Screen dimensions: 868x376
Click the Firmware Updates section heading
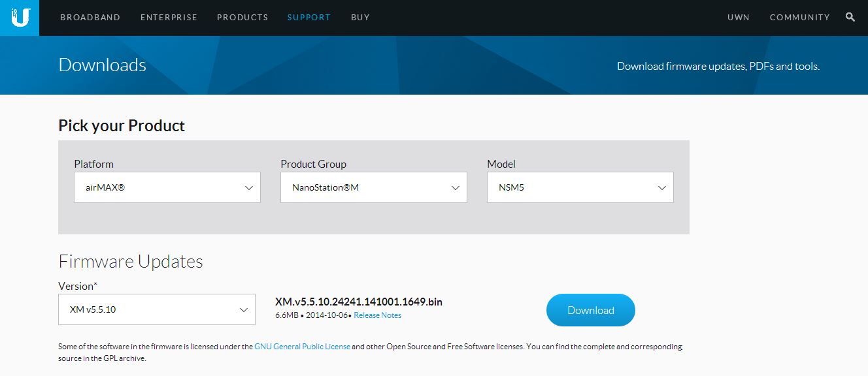click(x=131, y=262)
